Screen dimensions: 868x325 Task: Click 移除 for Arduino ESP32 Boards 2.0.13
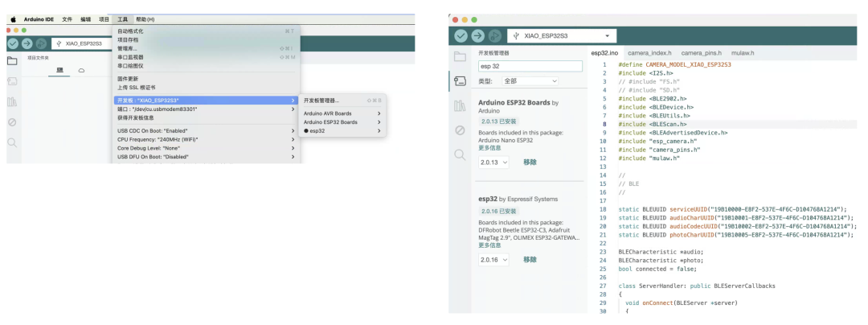[x=530, y=162]
